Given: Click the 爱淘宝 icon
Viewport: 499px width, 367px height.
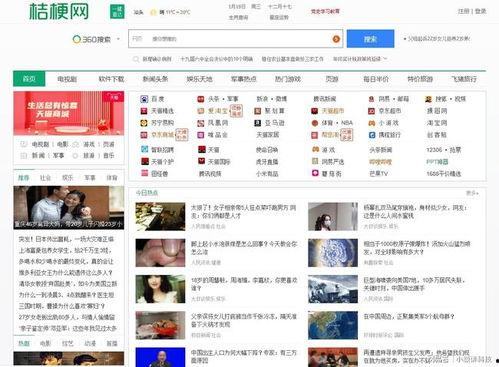Looking at the screenshot, I should point(201,111).
